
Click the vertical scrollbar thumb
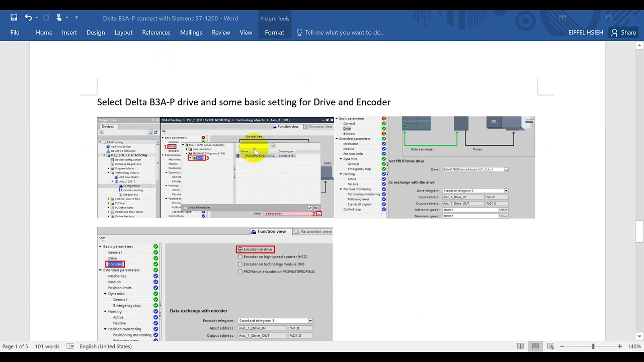tap(639, 231)
